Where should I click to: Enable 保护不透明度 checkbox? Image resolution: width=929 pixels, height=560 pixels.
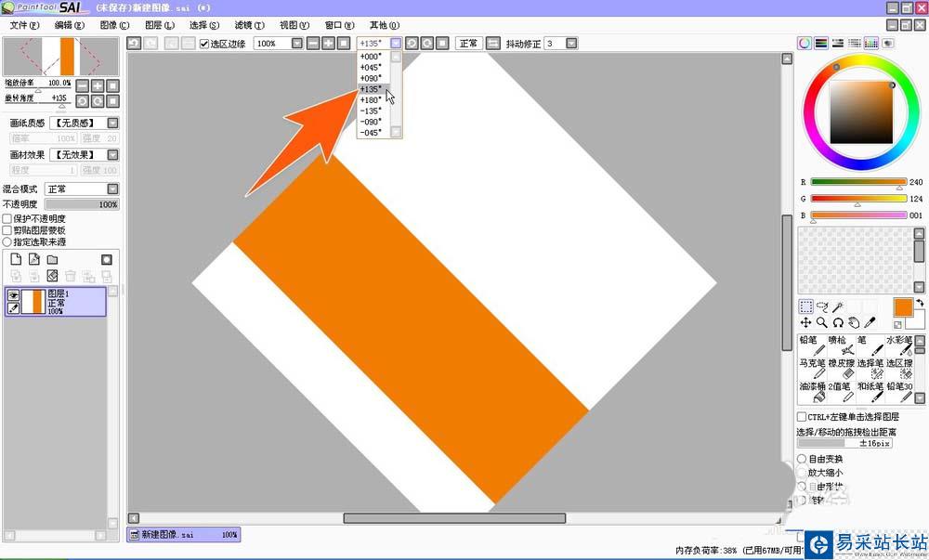click(x=7, y=218)
